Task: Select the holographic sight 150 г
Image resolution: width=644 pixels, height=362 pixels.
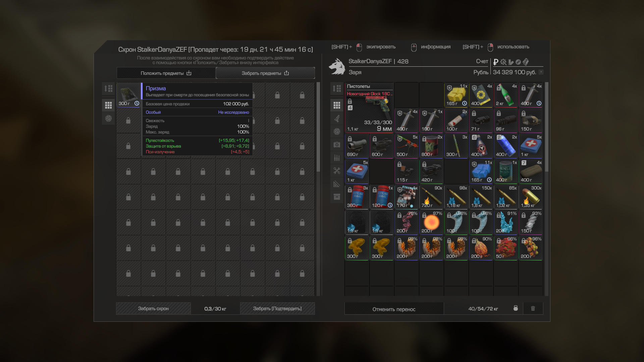Action: pos(531,120)
